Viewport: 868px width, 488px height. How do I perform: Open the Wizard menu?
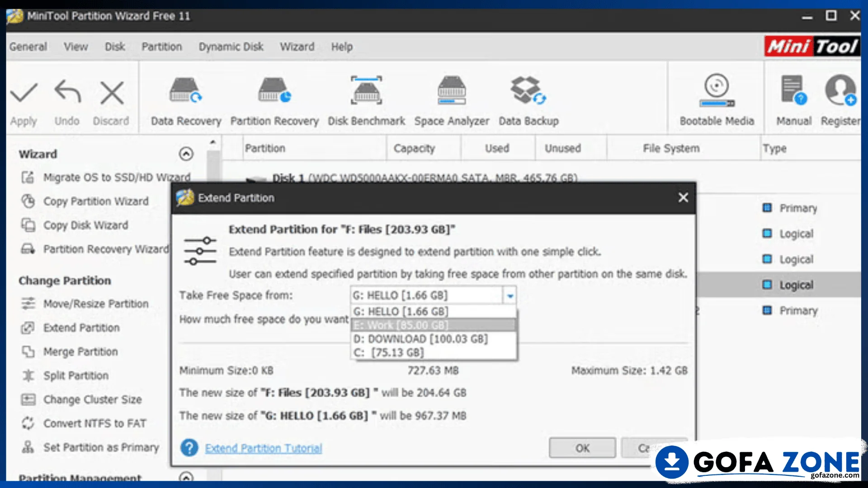[297, 47]
